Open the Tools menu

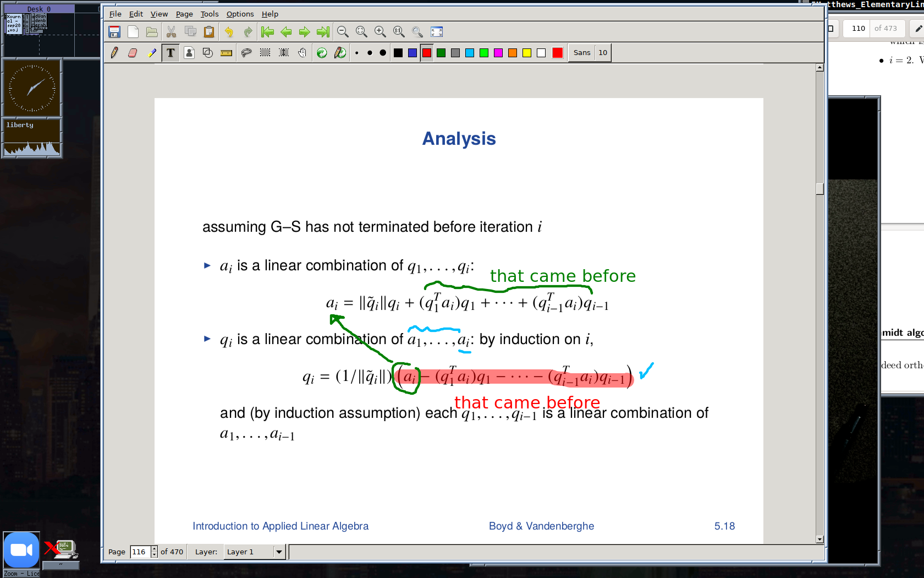tap(209, 14)
